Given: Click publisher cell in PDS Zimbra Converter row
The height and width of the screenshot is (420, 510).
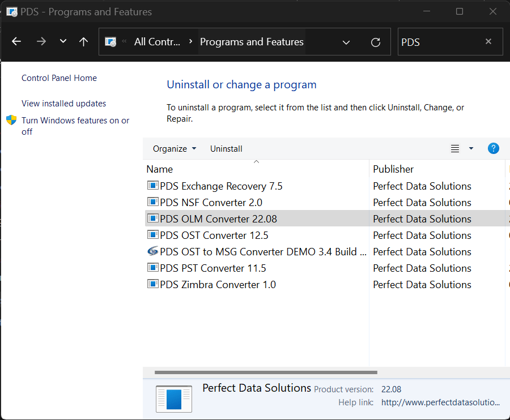Looking at the screenshot, I should click(x=422, y=285).
